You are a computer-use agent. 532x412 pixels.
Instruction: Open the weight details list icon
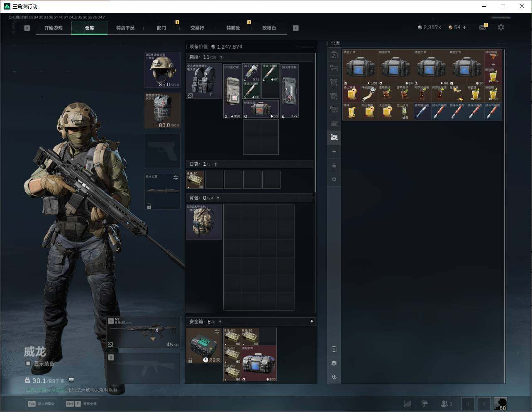(71, 380)
